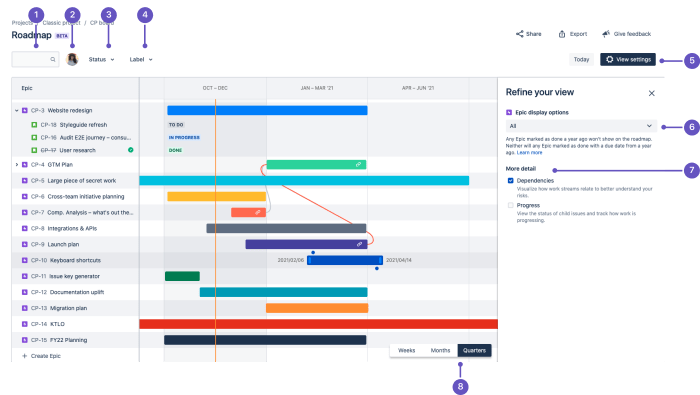Select the navy FY22 Planning bar

[265, 340]
